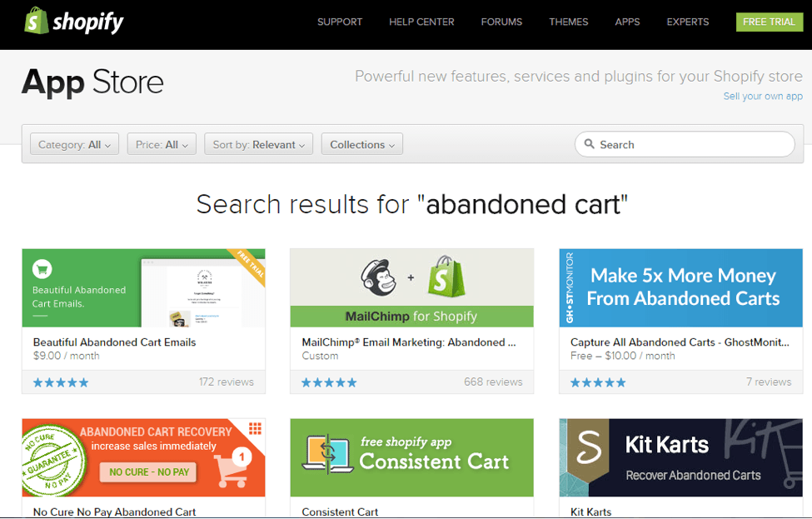
Task: Navigate to Experts in top navigation
Action: coord(687,22)
